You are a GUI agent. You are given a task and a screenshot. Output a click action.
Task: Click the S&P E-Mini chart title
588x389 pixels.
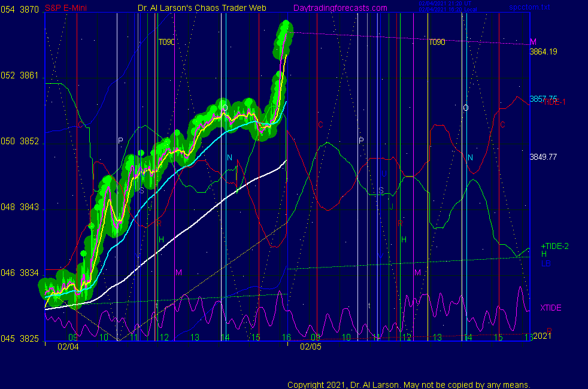coord(65,8)
